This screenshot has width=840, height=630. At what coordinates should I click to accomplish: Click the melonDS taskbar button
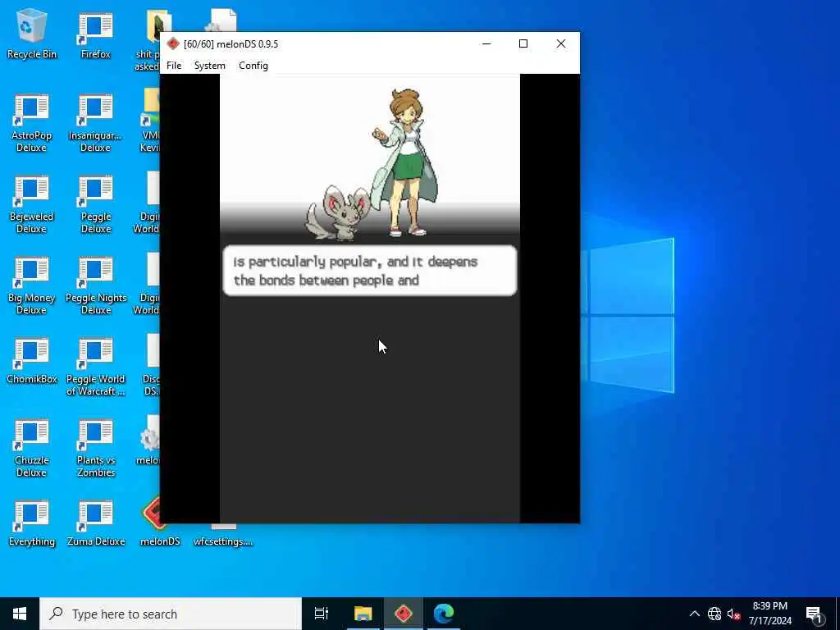point(404,614)
